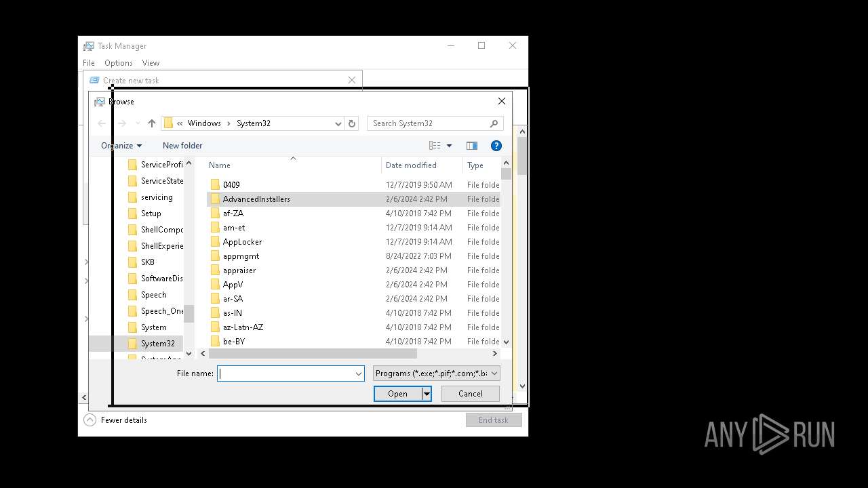Click the 0409 folder icon
The image size is (868, 488).
coord(215,184)
